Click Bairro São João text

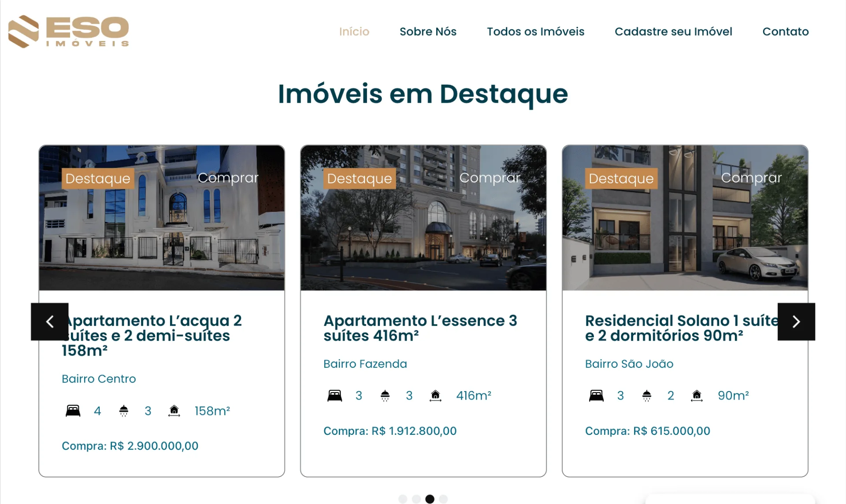click(x=629, y=364)
